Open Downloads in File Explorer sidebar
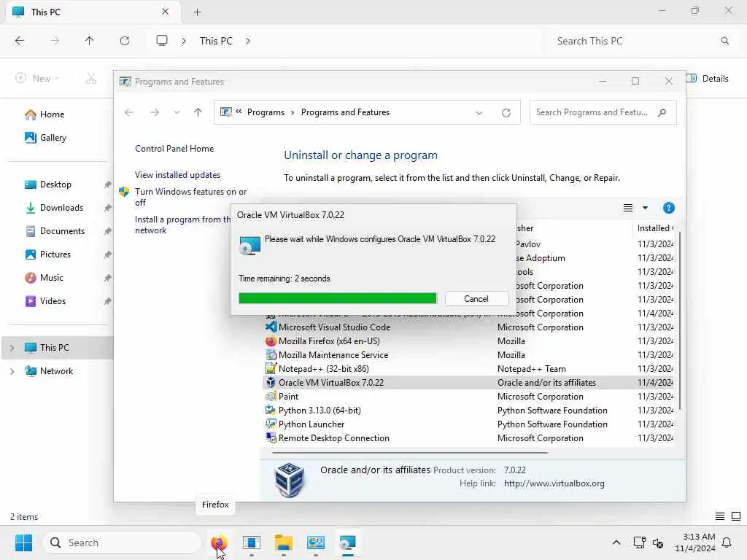The height and width of the screenshot is (560, 747). coord(61,208)
